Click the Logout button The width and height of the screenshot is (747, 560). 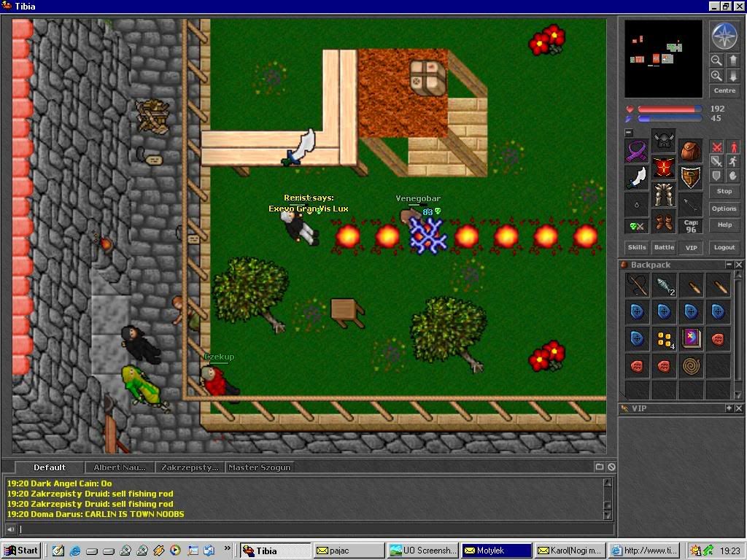click(x=724, y=247)
